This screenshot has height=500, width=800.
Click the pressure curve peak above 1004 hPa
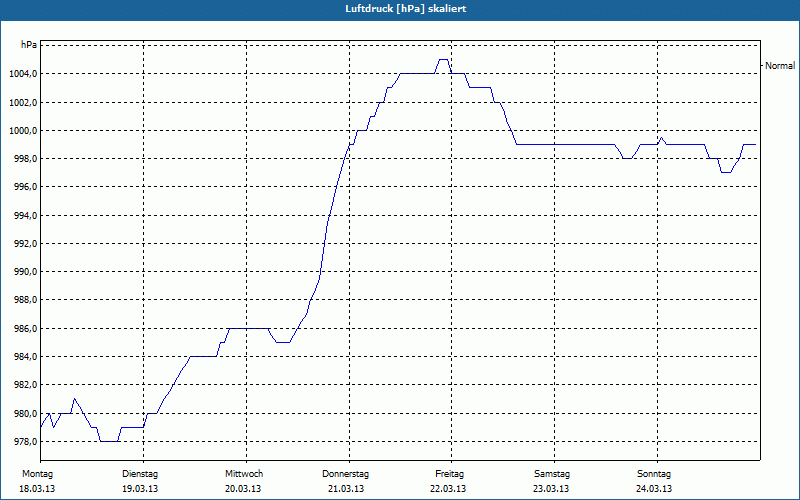[x=443, y=60]
